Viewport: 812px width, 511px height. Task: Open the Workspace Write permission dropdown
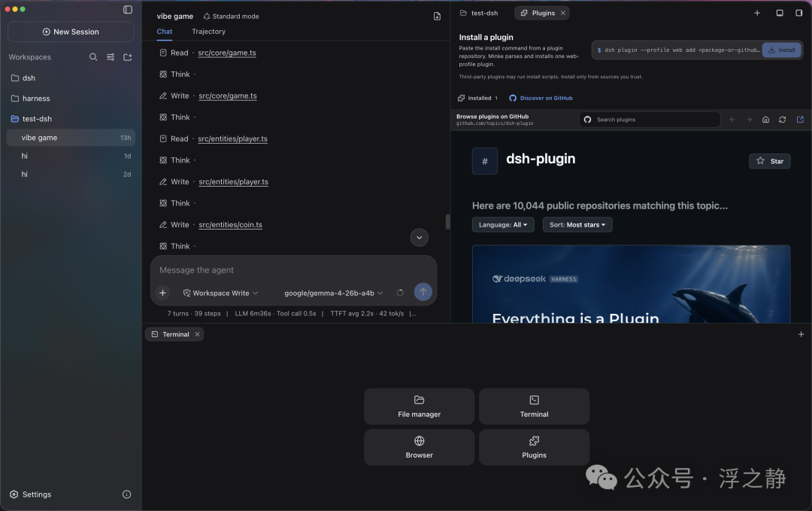[x=220, y=293]
